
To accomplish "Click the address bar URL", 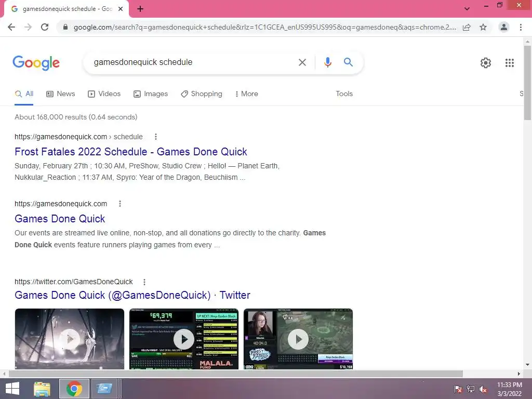I will [x=264, y=27].
